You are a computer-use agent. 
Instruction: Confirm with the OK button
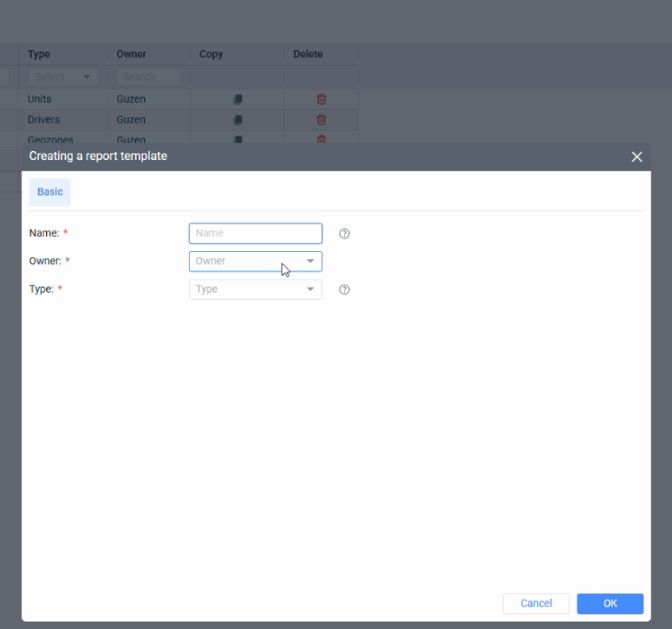click(610, 604)
